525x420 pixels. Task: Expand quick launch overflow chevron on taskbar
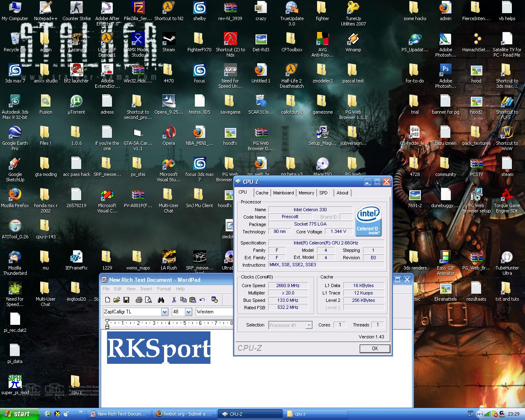pos(81,412)
